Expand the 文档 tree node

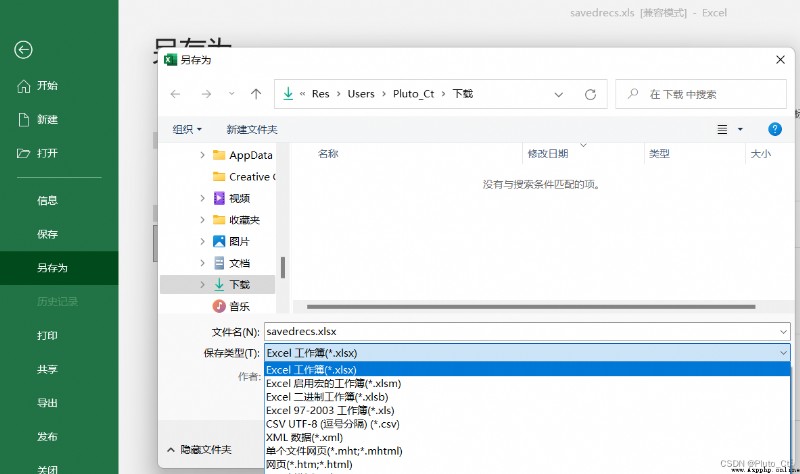(203, 263)
